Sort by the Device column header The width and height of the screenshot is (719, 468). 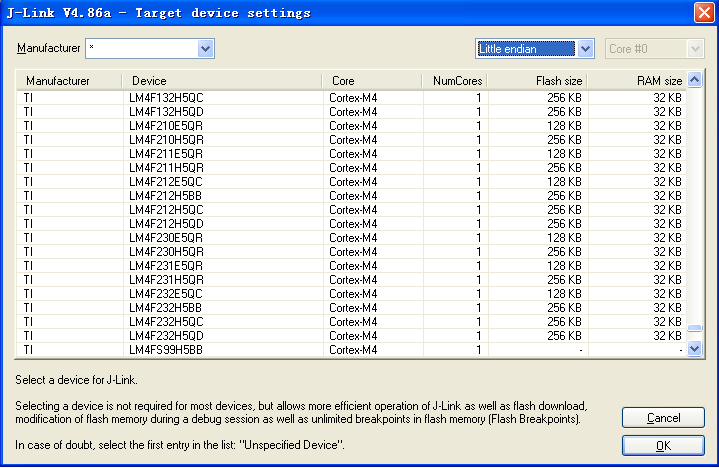(x=222, y=81)
